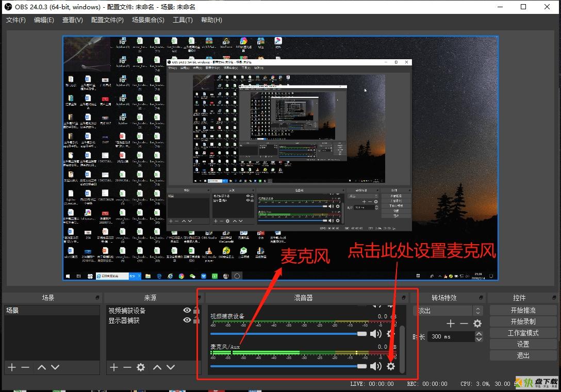Hide the 显示器捕获 source
Screen dimensions: 561x392
click(187, 320)
